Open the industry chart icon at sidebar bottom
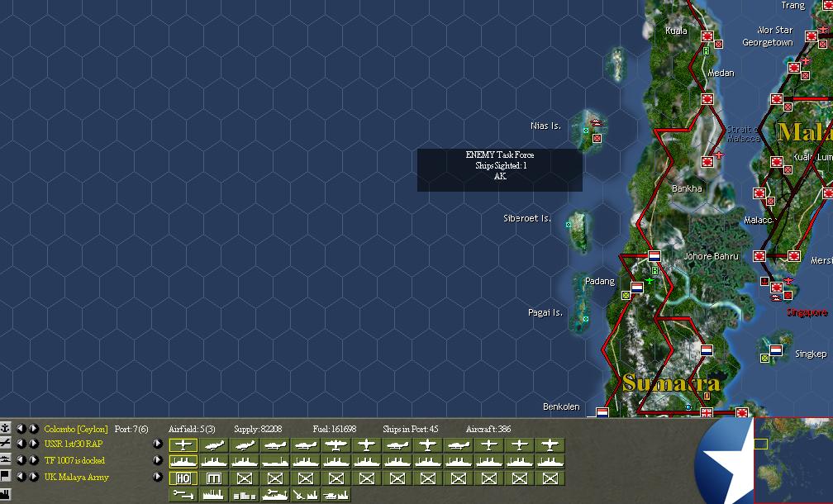Viewport: 833px width, 504px height. [x=7, y=495]
